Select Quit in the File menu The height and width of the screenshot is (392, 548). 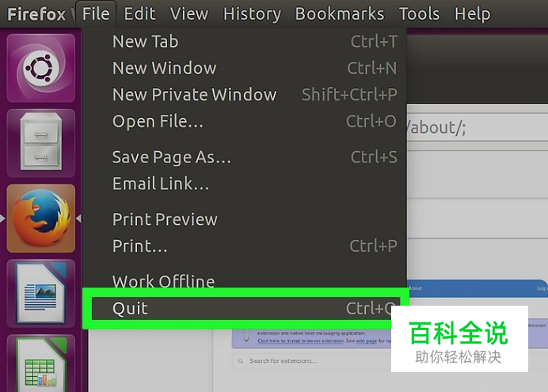pyautogui.click(x=245, y=309)
